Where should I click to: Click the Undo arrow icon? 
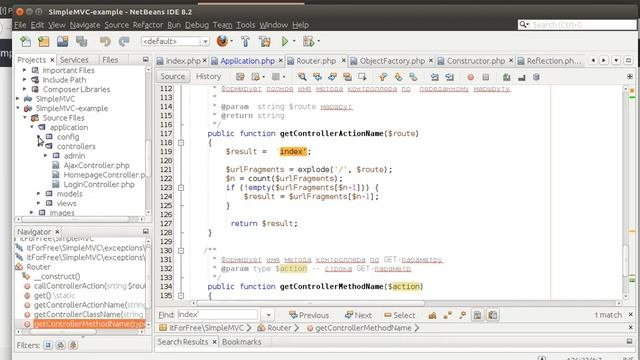click(x=105, y=41)
